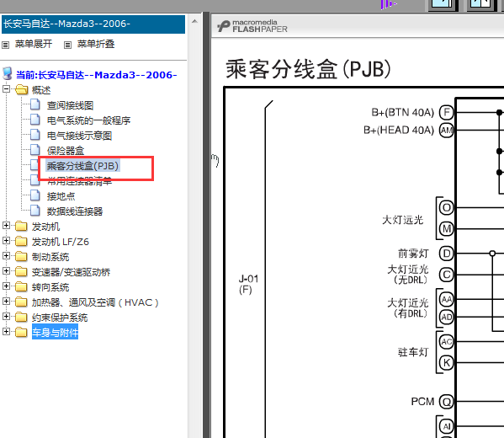The height and width of the screenshot is (438, 504).
Task: Click the purple toolbar icon at top
Action: [388, 4]
